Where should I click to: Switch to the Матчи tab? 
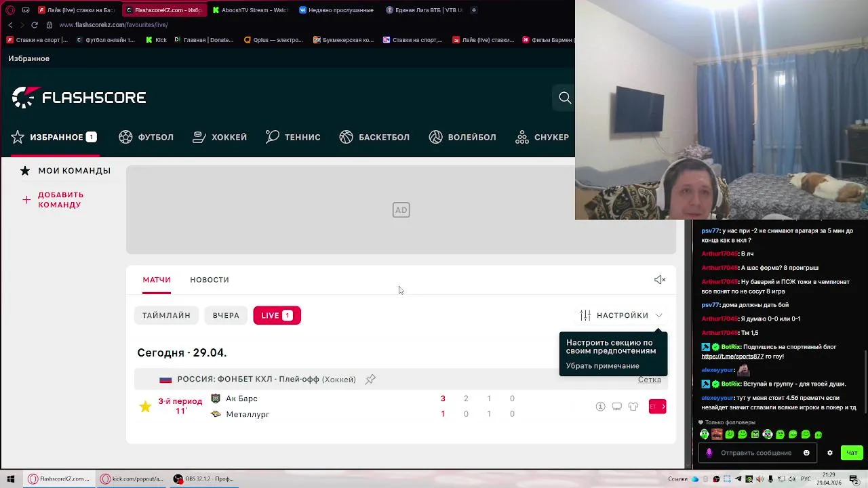pos(157,280)
